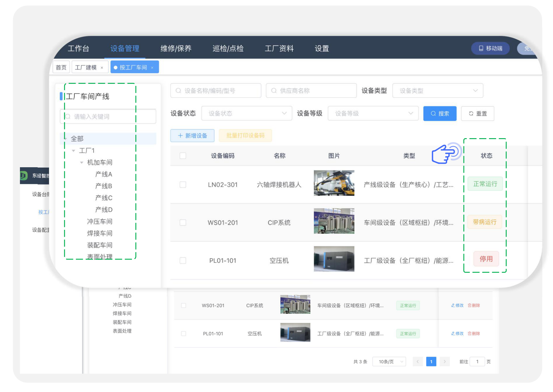
Task: Check the LN02-301 row checkbox
Action: [x=183, y=185]
